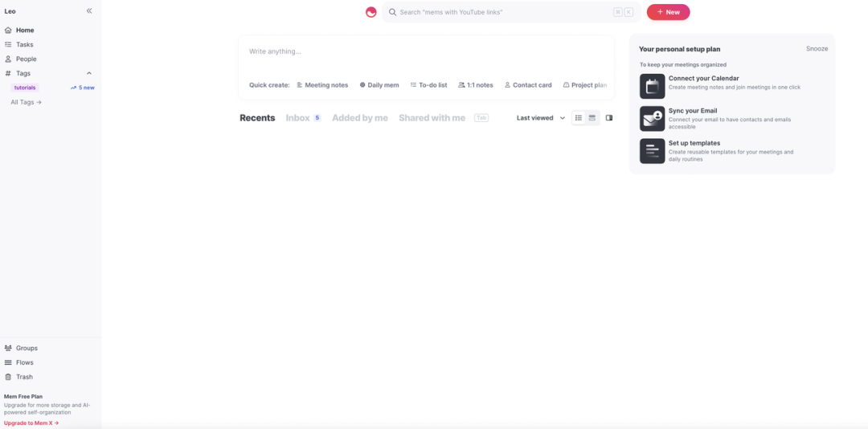Create Meeting notes quick template
The height and width of the screenshot is (429, 868).
(322, 85)
